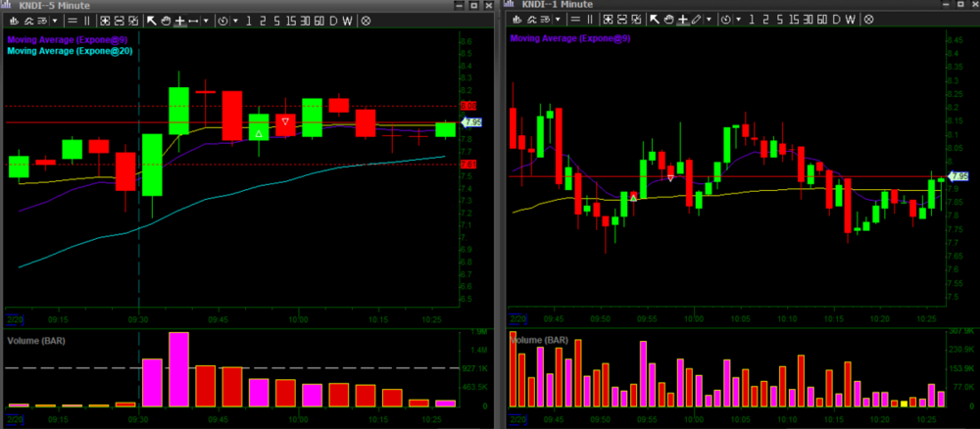Toggle the grid layout icon in 1 Minute toolbar
This screenshot has width=980, height=429.
tap(608, 20)
